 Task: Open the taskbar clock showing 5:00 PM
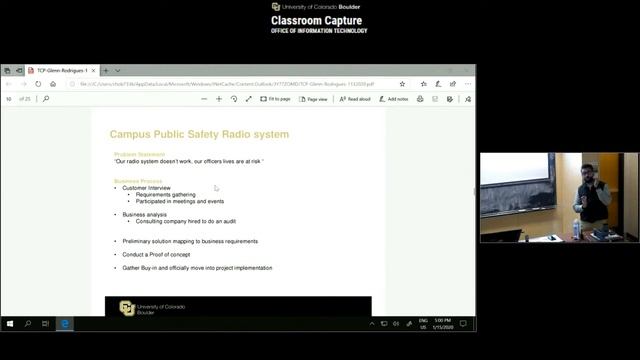coord(443,324)
